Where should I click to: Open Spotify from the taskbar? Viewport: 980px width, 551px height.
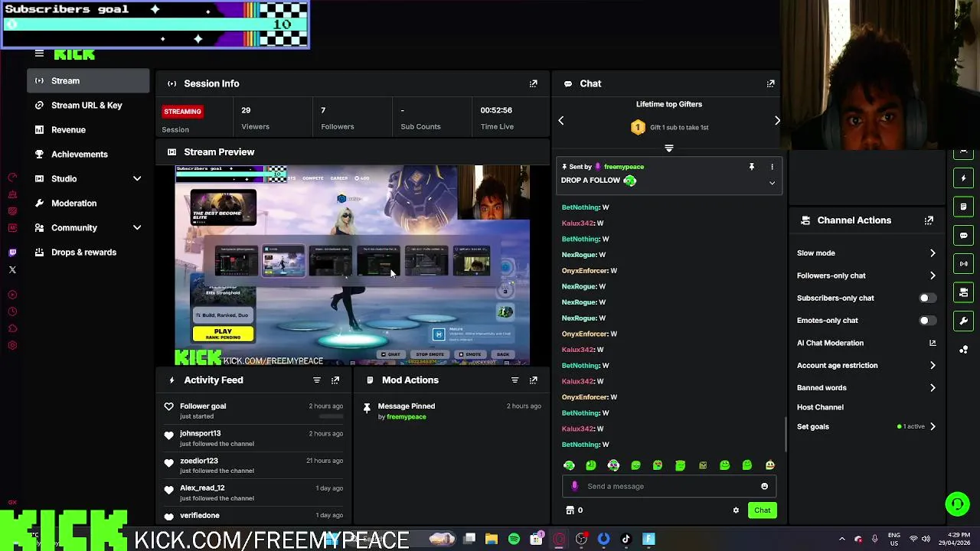coord(514,539)
